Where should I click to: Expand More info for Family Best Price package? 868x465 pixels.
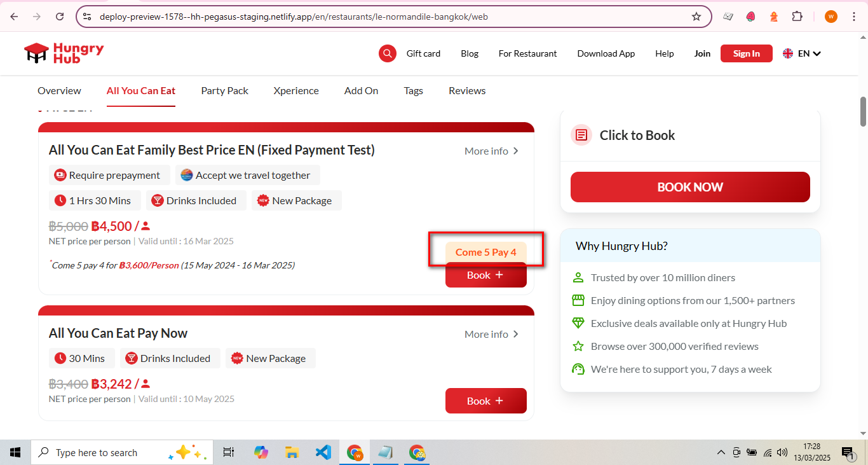(491, 151)
